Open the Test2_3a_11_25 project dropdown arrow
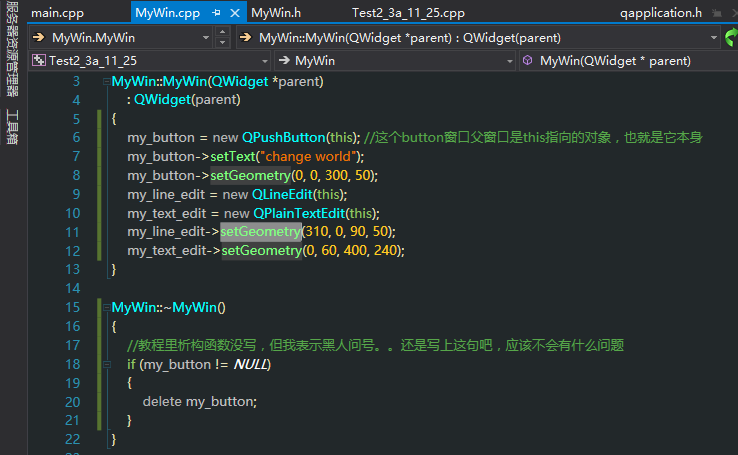Viewport: 738px width, 455px height. pos(265,61)
